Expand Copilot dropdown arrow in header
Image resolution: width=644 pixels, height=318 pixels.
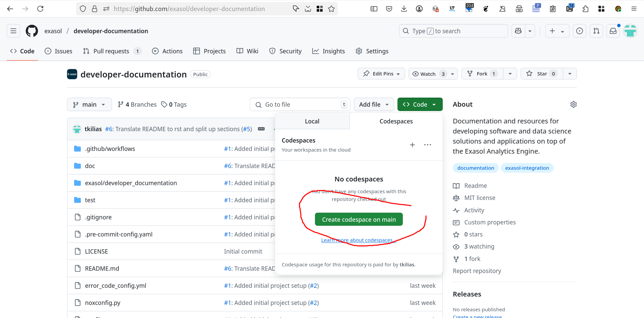530,31
